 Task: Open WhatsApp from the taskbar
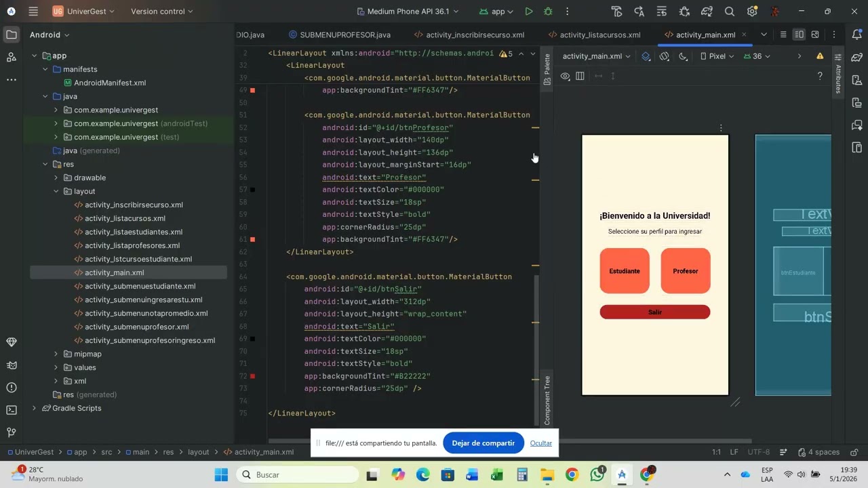[x=597, y=474]
